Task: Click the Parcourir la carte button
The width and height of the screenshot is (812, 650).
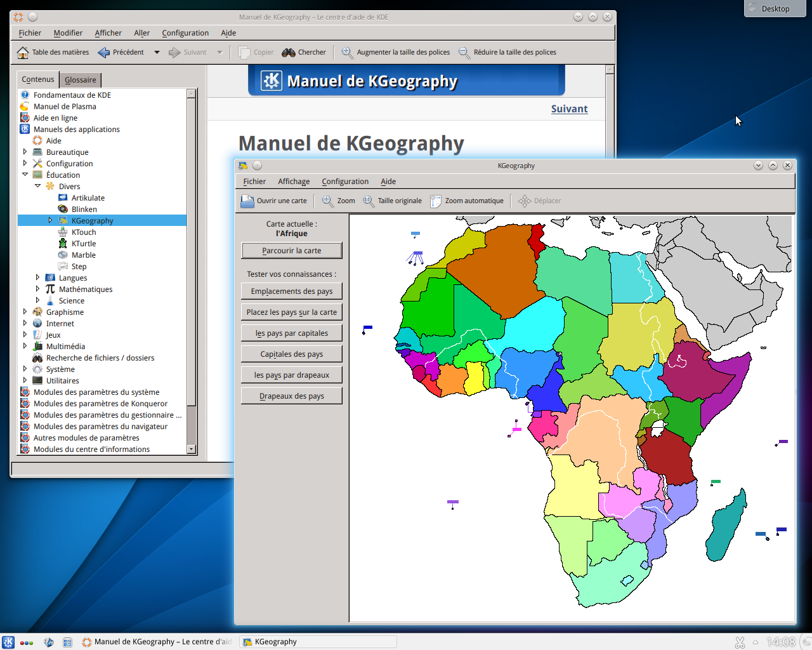Action: (292, 251)
